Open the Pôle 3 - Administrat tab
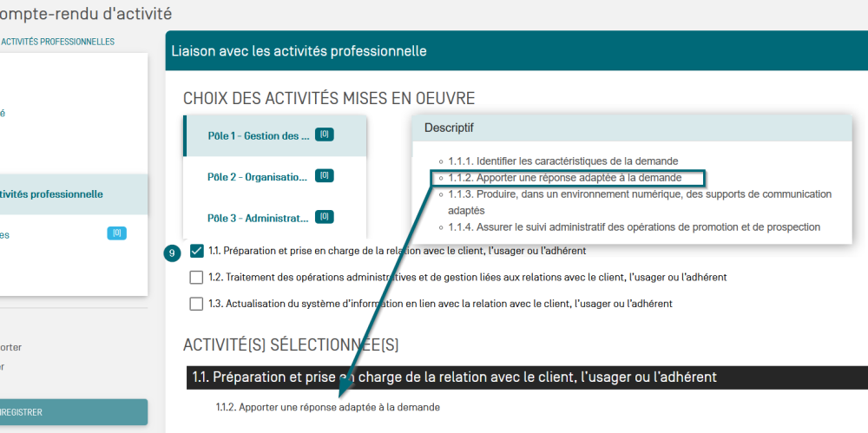This screenshot has height=433, width=868. [258, 218]
